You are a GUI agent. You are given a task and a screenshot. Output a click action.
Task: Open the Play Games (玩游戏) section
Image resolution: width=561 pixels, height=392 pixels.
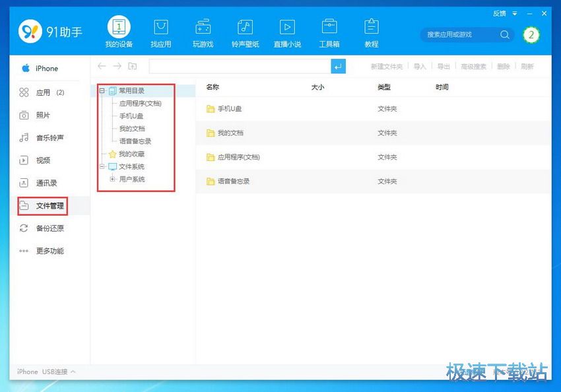tap(203, 33)
